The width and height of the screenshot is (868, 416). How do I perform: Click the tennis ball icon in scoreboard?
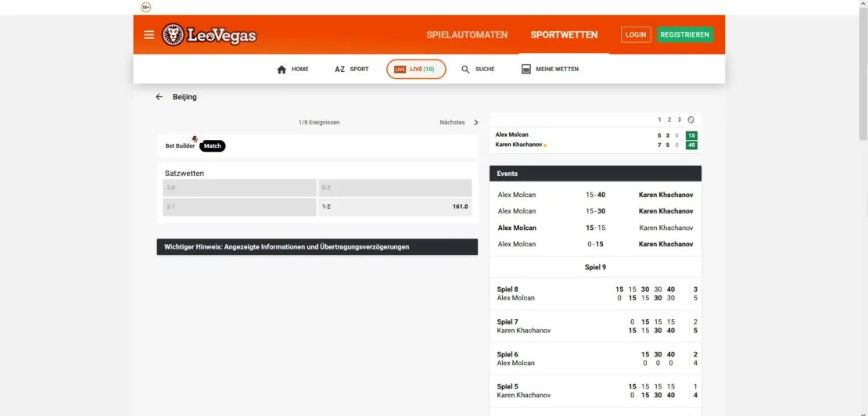(x=690, y=120)
